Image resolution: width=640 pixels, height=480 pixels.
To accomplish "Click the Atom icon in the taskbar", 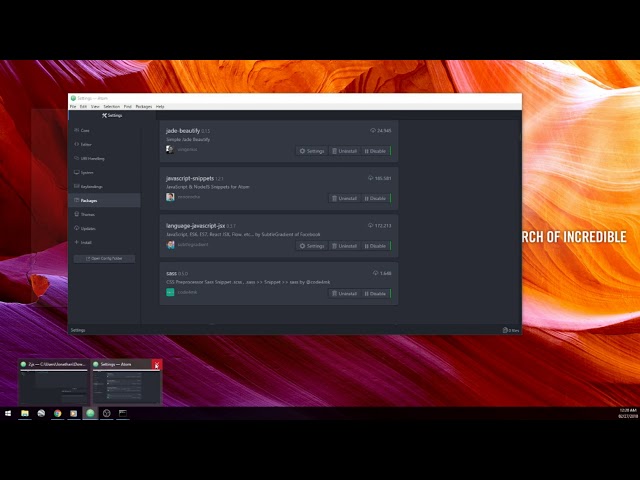I will 90,413.
